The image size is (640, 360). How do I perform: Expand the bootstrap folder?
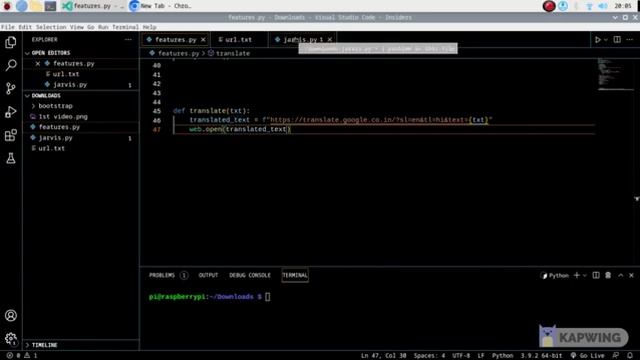56,106
